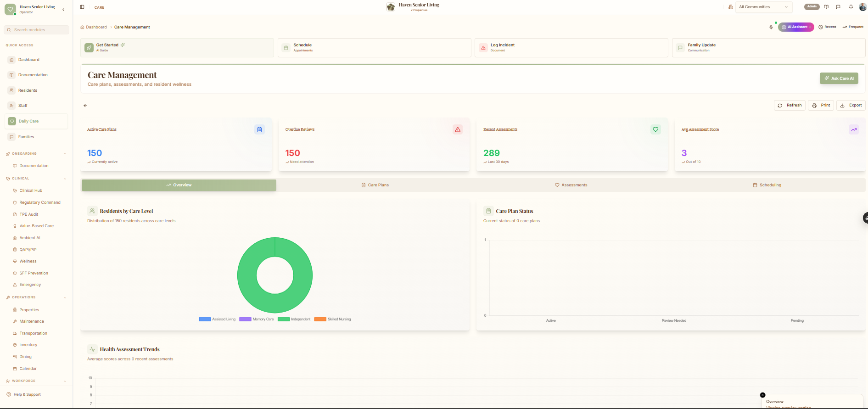Viewport: 868px width, 409px height.
Task: Open Families in the sidebar
Action: [x=37, y=137]
